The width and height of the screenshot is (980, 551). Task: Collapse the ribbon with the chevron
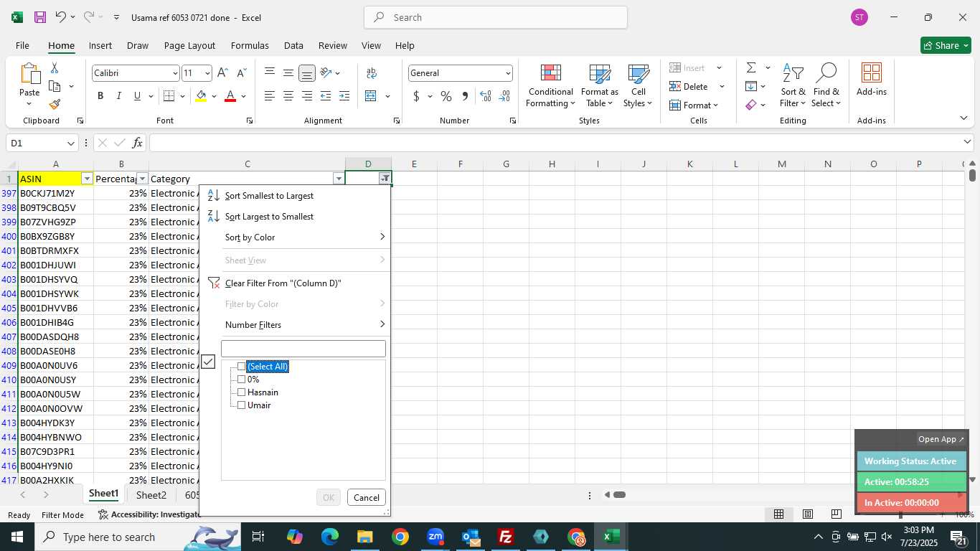[x=963, y=118]
